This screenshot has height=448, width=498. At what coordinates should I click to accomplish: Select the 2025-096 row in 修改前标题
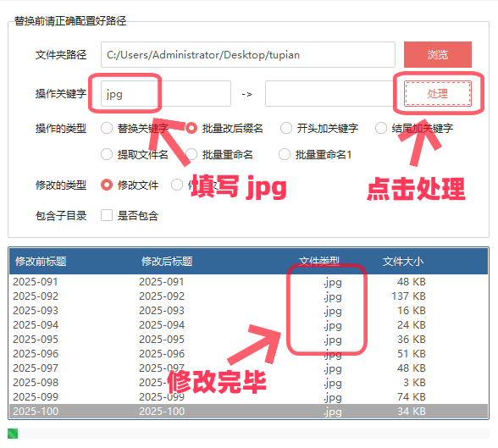click(36, 353)
